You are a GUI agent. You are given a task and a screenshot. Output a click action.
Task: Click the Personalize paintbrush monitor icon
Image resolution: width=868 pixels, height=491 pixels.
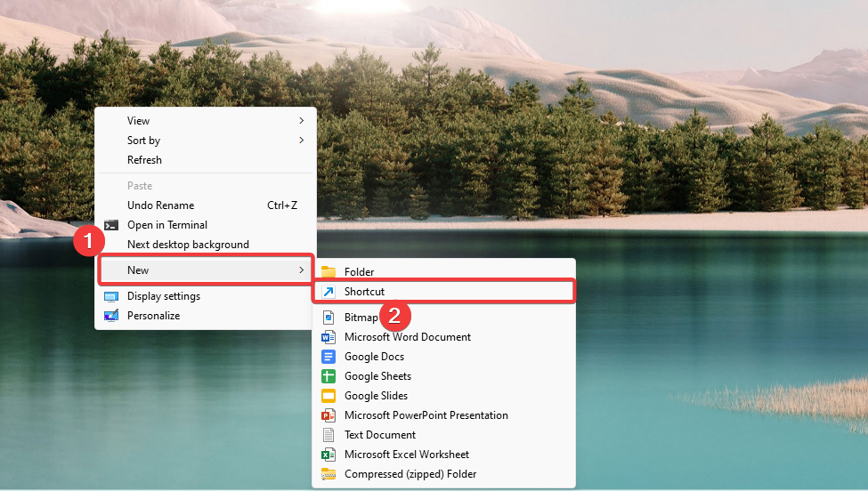coord(111,316)
